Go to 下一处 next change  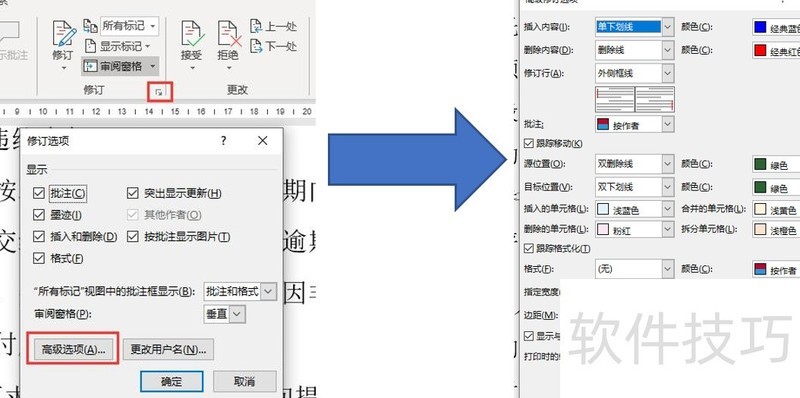[273, 46]
